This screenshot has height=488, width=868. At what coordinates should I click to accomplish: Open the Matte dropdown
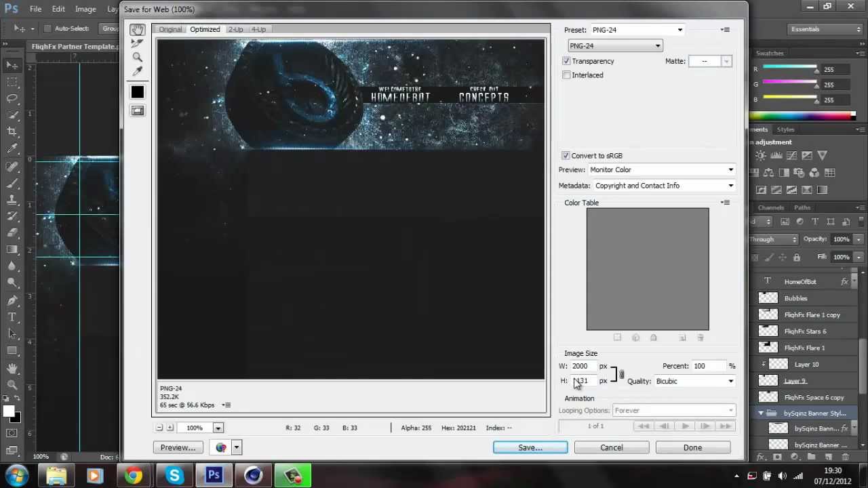click(x=726, y=61)
